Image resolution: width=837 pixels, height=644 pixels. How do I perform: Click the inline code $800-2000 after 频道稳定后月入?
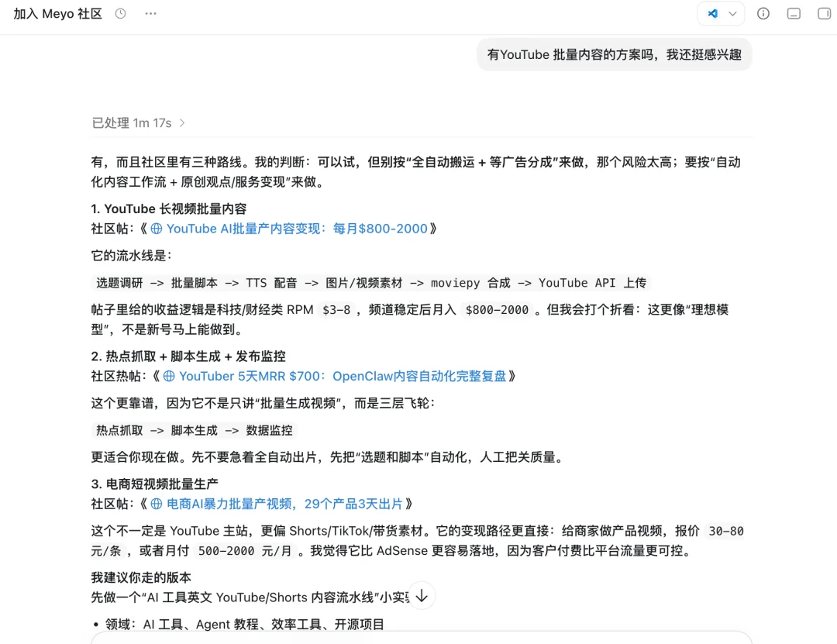click(x=497, y=310)
